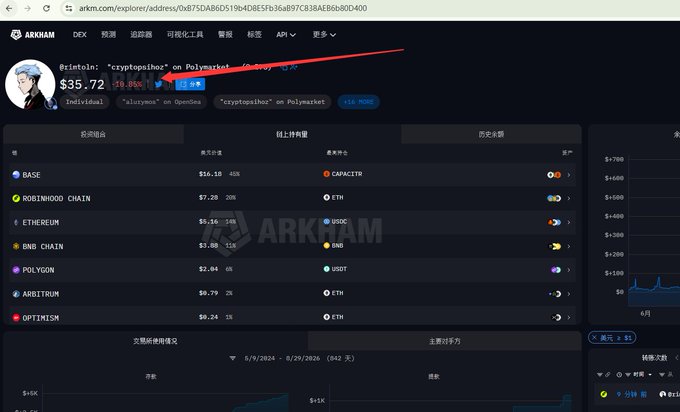Viewport: 680px width, 412px height.
Task: Copy the address with the copy icon
Action: pyautogui.click(x=284, y=67)
